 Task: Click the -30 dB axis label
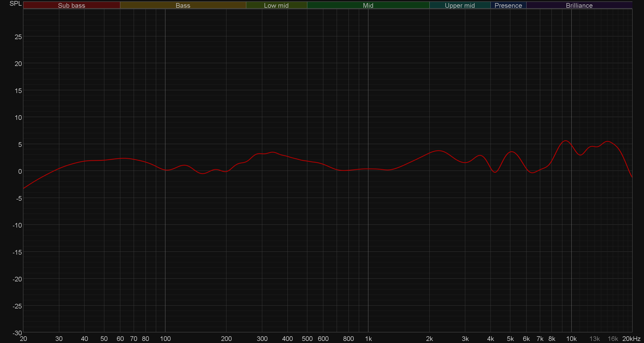tap(17, 333)
